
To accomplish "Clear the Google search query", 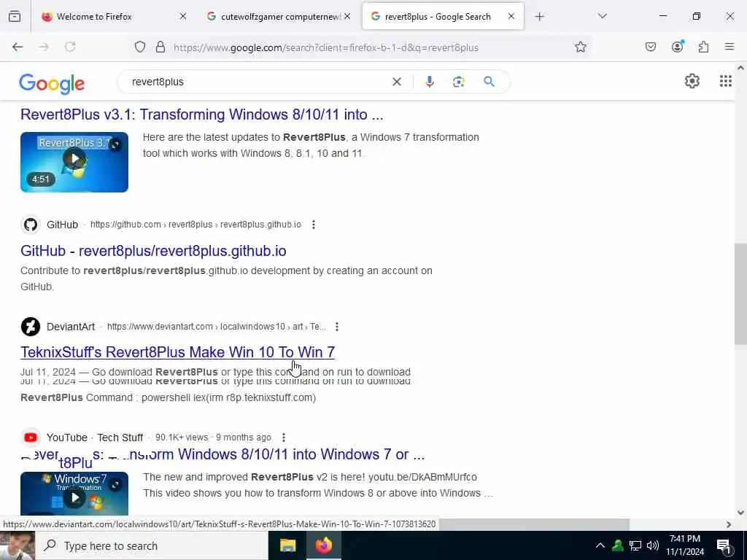I will pyautogui.click(x=396, y=82).
